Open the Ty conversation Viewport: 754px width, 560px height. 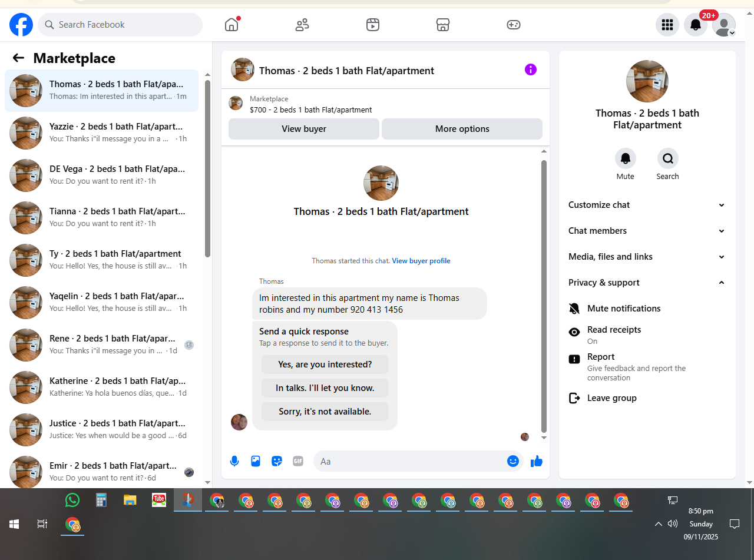coord(101,260)
